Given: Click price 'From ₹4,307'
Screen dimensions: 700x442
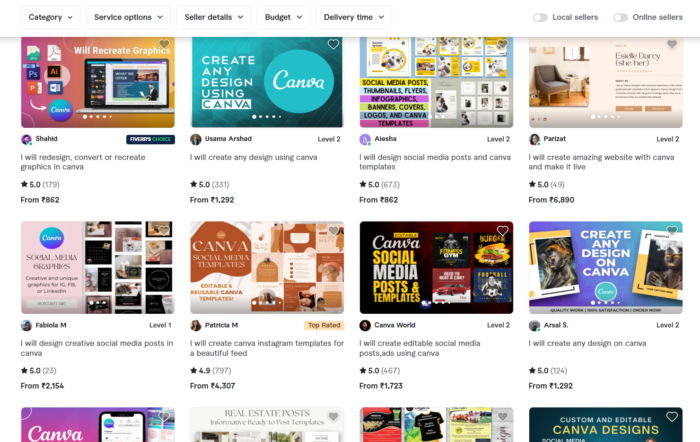Looking at the screenshot, I should 212,386.
